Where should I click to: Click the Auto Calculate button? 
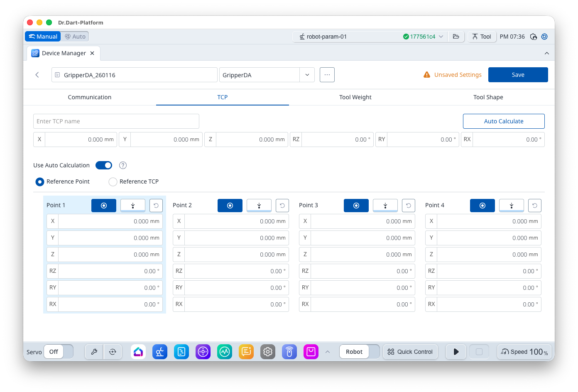coord(504,121)
